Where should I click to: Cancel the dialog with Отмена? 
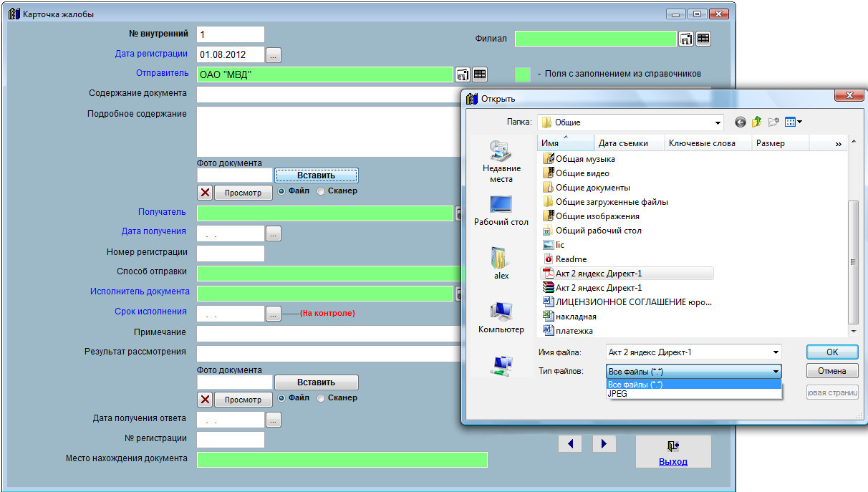pyautogui.click(x=832, y=371)
